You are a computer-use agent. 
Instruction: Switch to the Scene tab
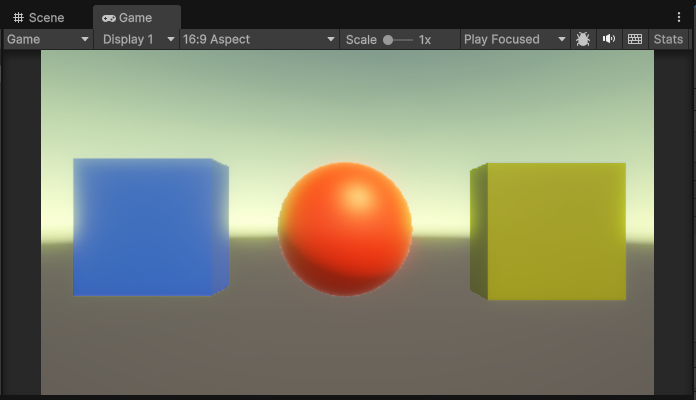coord(38,18)
